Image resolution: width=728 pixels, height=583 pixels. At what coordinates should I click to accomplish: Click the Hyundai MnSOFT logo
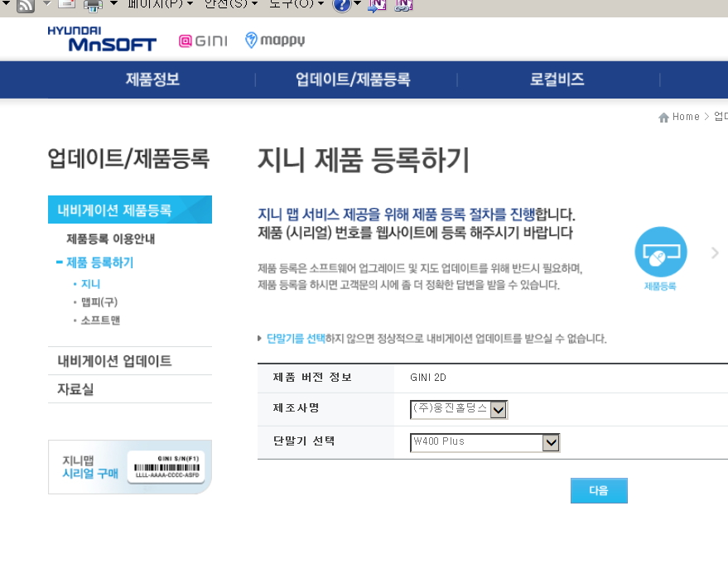(102, 39)
